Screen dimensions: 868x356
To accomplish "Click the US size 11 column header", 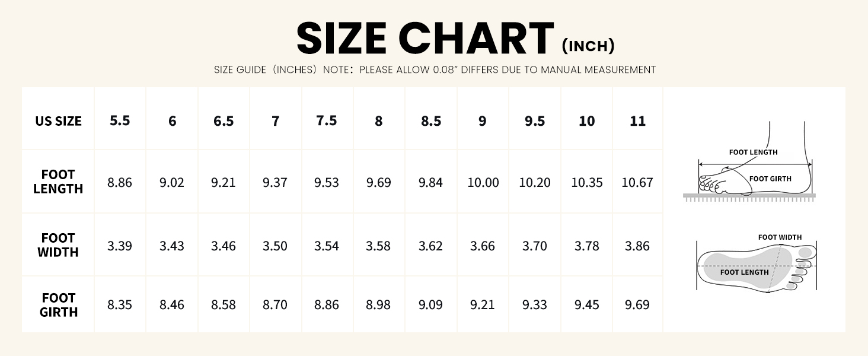I will (x=637, y=121).
